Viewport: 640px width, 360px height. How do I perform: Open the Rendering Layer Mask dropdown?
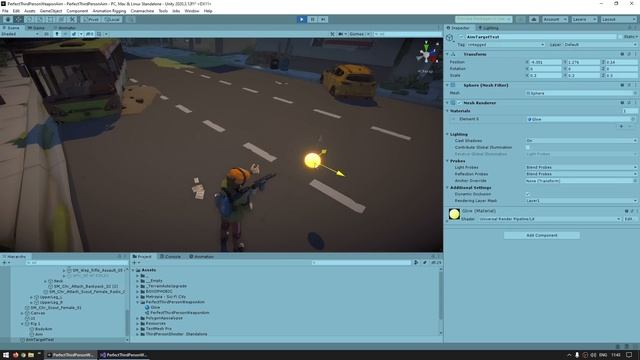coord(581,201)
